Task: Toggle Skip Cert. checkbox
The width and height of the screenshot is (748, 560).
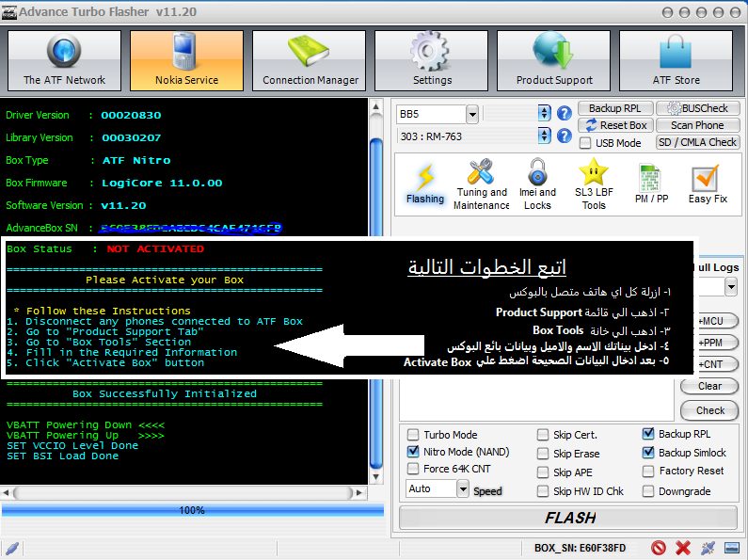Action: coord(542,435)
